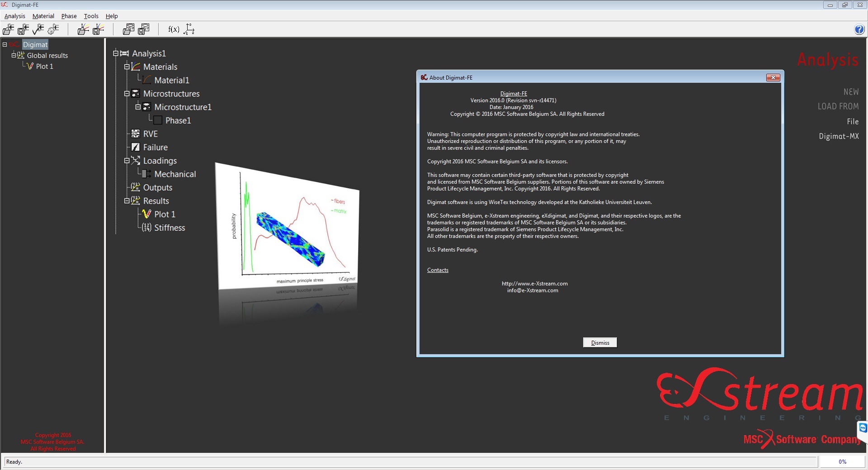The image size is (868, 470).
Task: Click the open microstructure folder icon
Action: (x=128, y=29)
